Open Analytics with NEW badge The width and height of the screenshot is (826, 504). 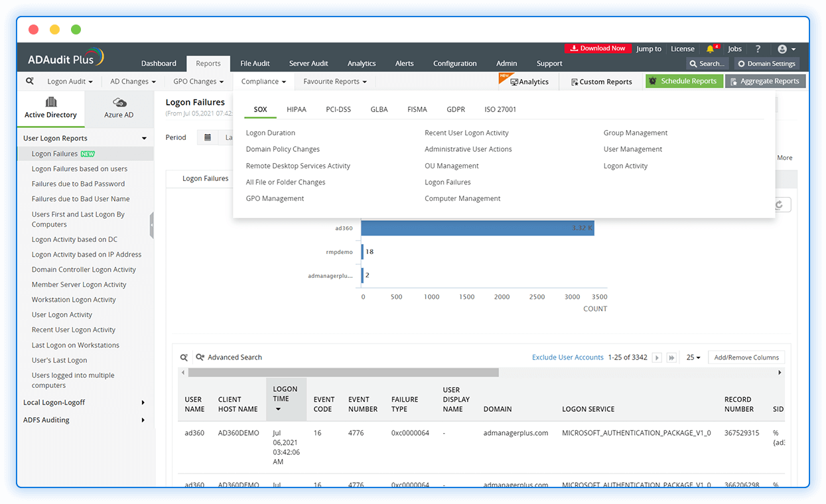tap(529, 81)
